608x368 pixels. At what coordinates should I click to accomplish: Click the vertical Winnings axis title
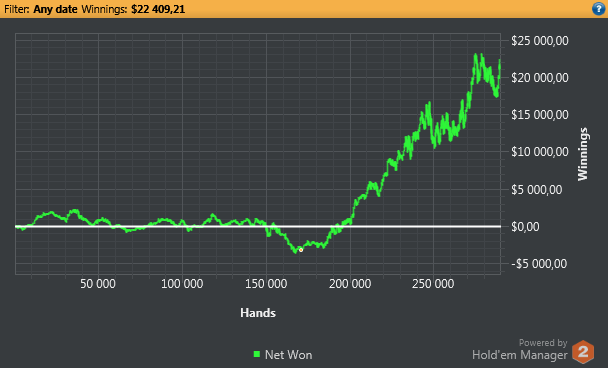coord(583,154)
